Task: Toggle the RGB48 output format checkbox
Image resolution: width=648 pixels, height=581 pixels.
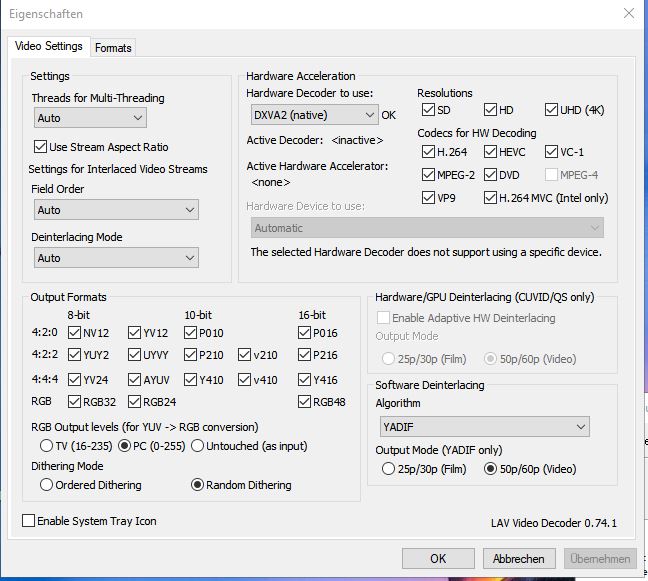Action: point(306,402)
